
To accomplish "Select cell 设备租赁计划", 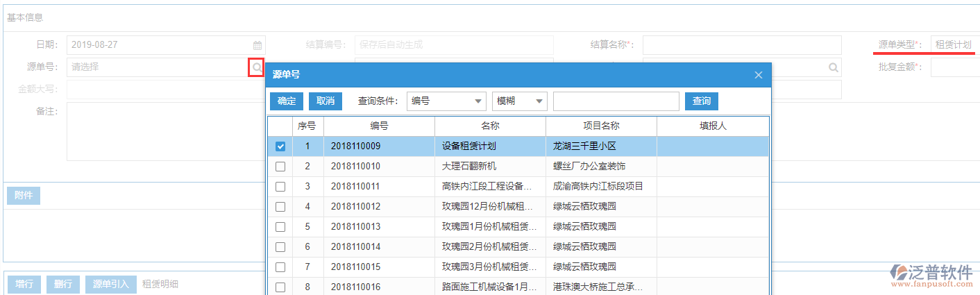I will coord(490,146).
